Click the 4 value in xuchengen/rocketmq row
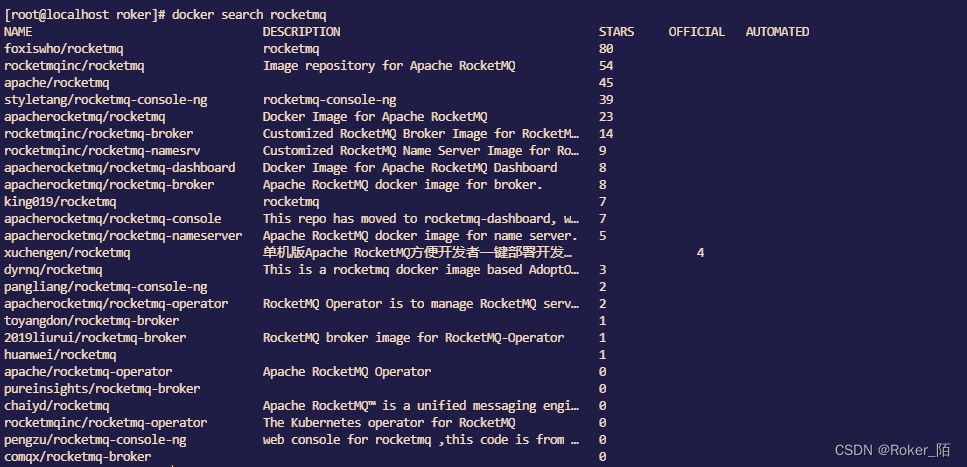 (x=701, y=253)
